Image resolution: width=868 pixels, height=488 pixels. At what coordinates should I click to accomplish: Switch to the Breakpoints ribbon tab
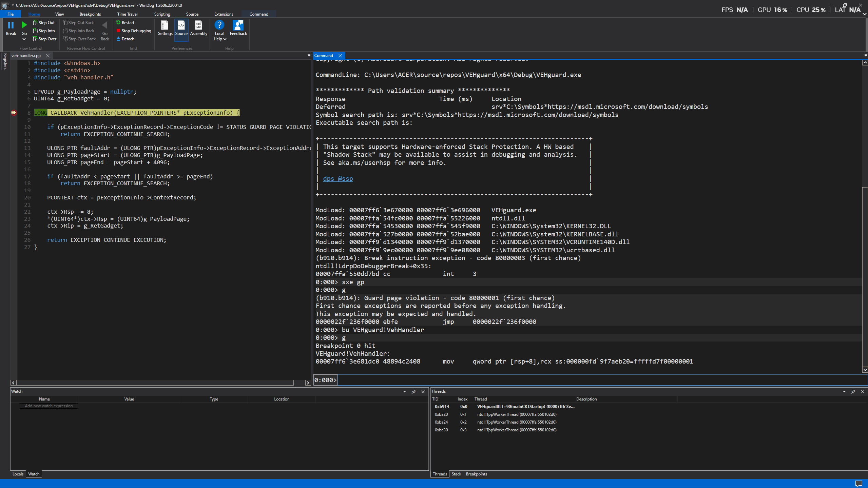pyautogui.click(x=90, y=14)
